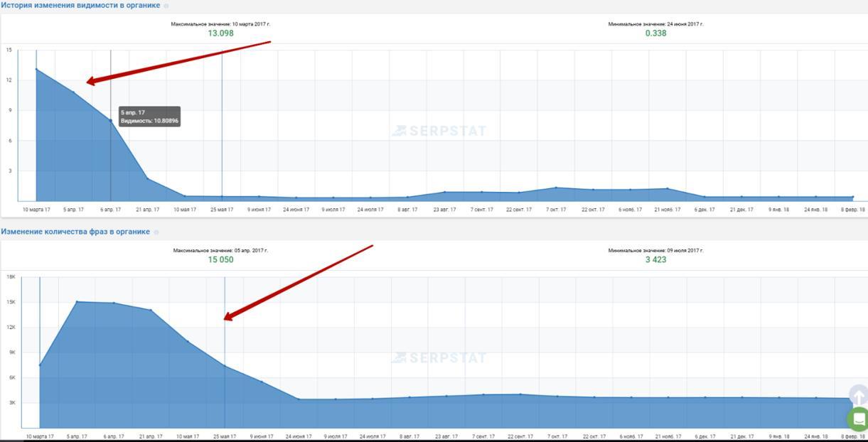868x442 pixels.
Task: Click the visibility tooltip showing 10.80896
Action: click(x=149, y=117)
